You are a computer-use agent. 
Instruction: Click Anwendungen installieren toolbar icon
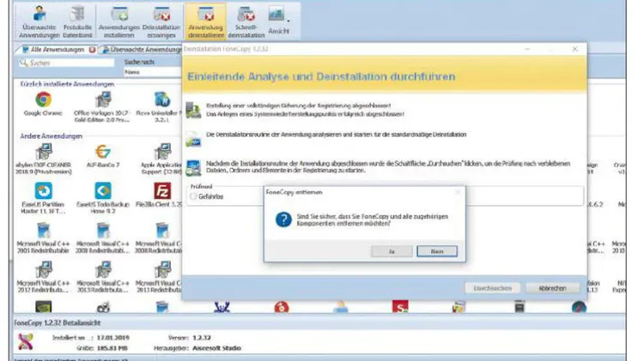(x=119, y=21)
